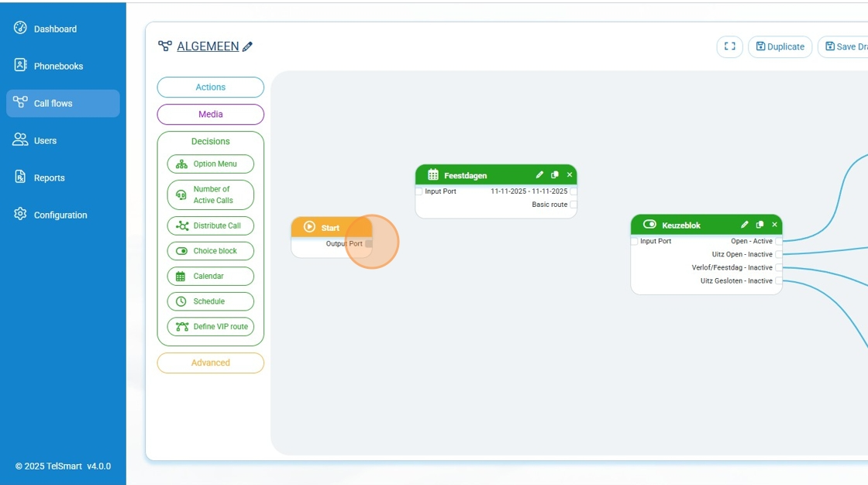Click the Duplicate button
868x485 pixels.
click(x=780, y=46)
